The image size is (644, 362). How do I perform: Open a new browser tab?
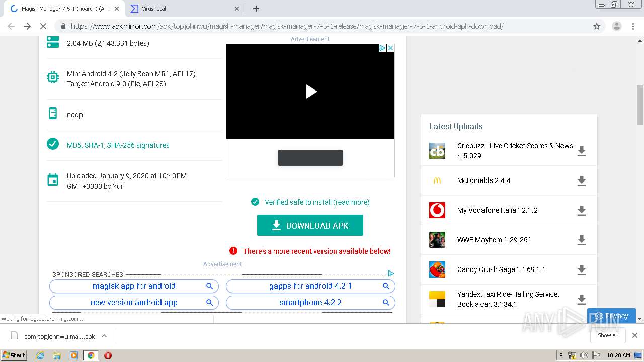(x=256, y=9)
